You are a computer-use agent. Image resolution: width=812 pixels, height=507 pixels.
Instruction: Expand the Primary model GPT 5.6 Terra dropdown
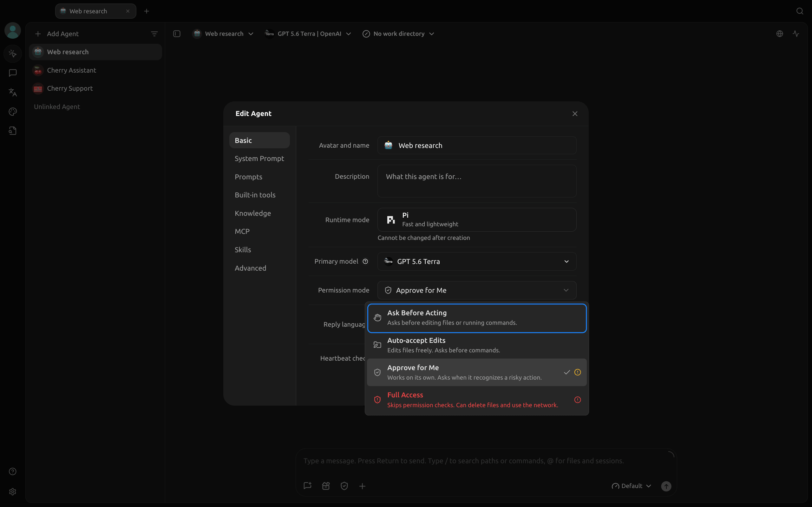click(x=477, y=261)
